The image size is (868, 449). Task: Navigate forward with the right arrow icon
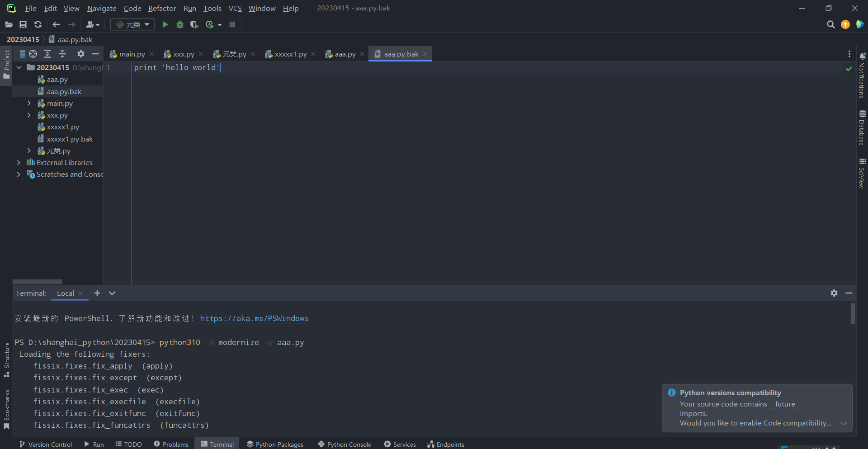tap(71, 24)
